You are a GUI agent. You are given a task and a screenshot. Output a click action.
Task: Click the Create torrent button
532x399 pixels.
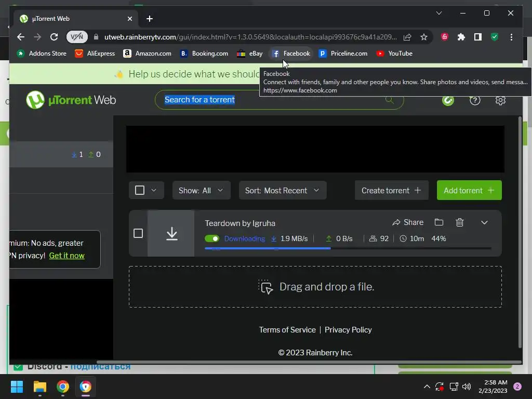(392, 190)
